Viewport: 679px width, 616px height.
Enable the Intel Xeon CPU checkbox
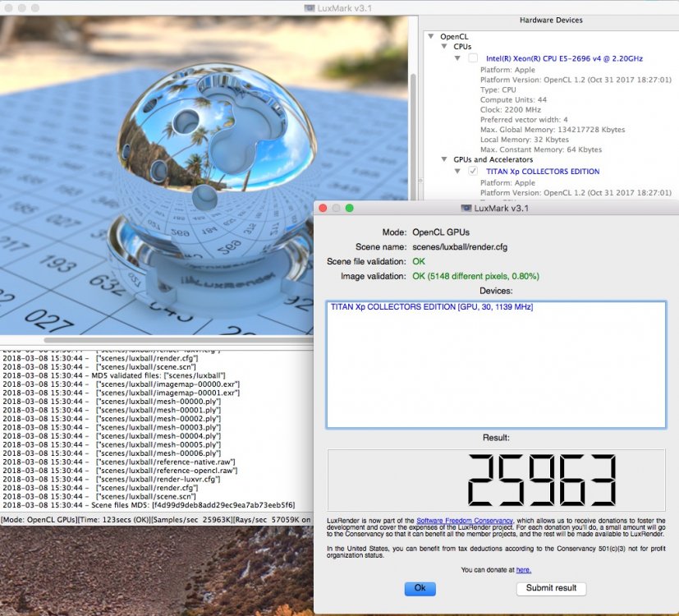coord(473,58)
